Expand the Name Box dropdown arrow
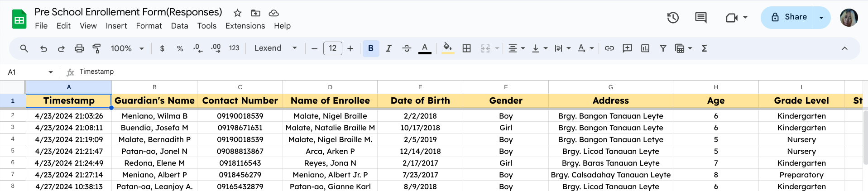This screenshot has height=191, width=868. [51, 72]
